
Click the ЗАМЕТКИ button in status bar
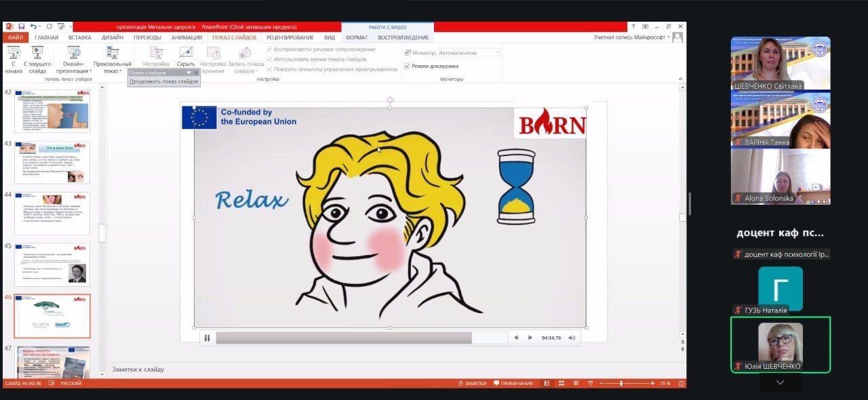point(472,384)
